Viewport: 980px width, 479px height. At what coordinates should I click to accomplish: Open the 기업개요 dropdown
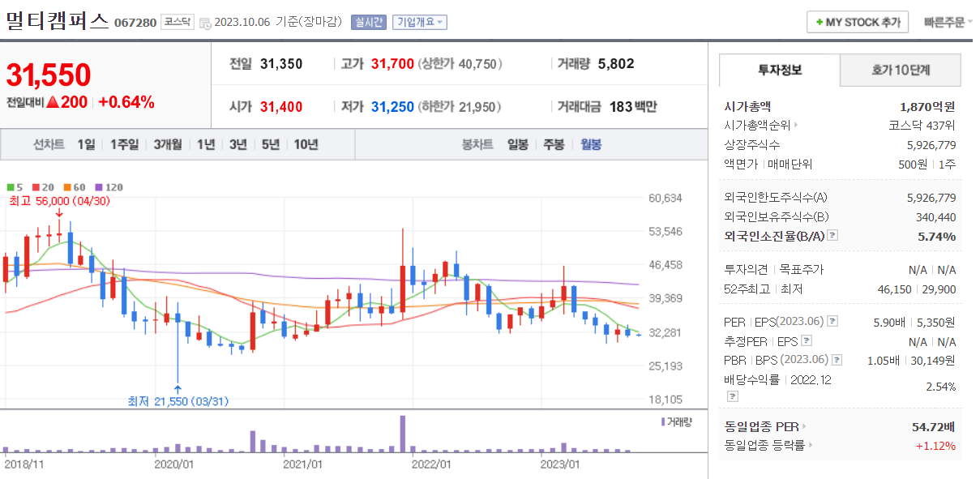420,23
